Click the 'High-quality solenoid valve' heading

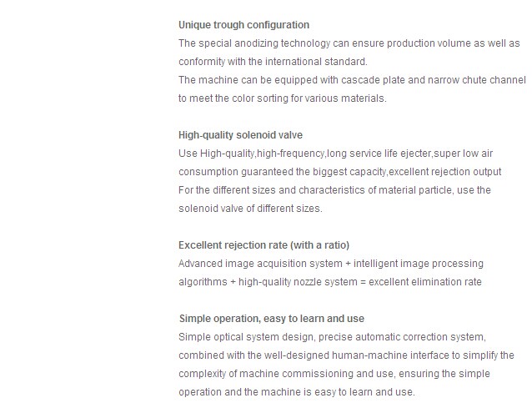pos(240,135)
